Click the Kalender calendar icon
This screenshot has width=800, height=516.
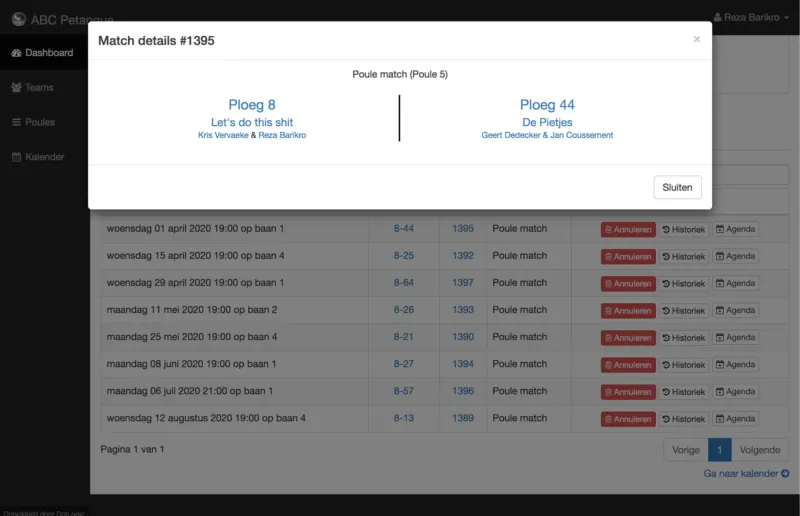click(16, 157)
